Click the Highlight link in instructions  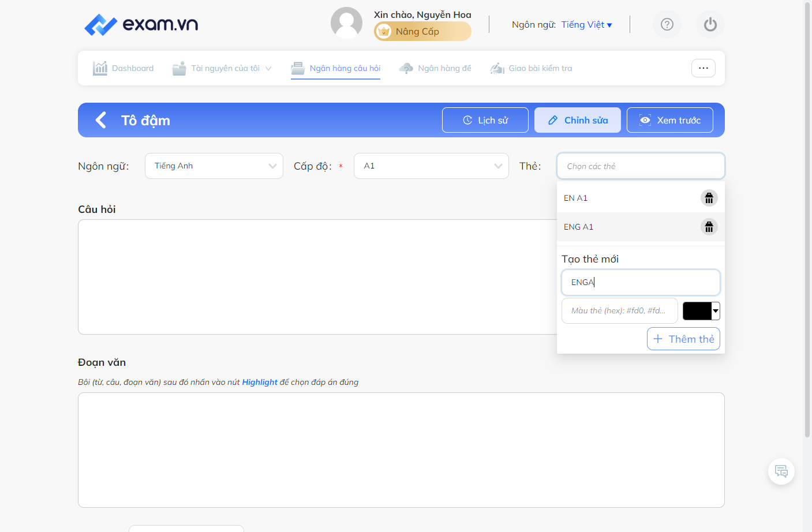[x=260, y=382]
